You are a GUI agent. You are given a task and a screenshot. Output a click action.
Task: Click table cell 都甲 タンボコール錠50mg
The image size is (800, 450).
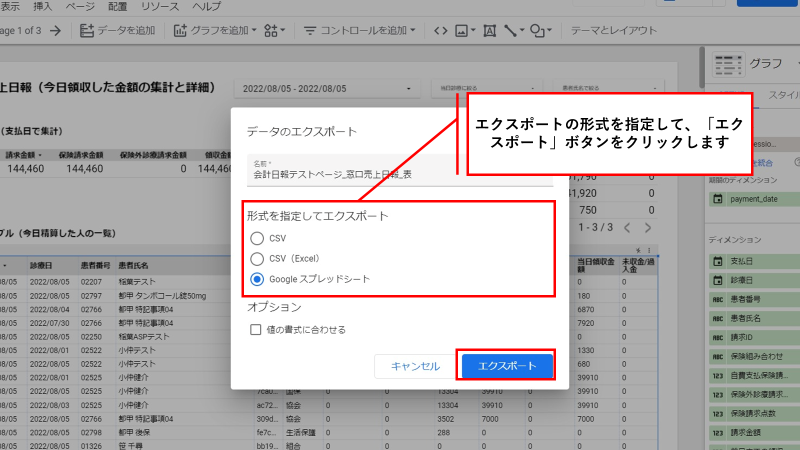coord(162,296)
